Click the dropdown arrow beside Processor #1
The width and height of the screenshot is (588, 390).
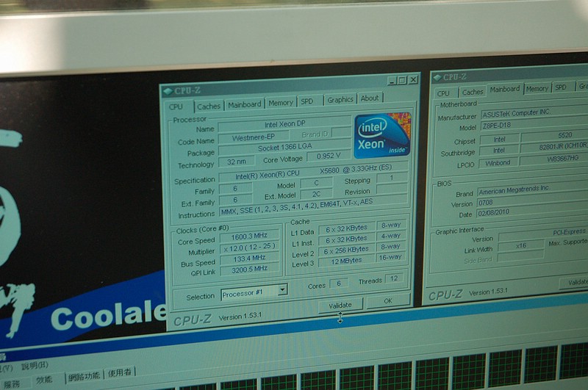[283, 289]
